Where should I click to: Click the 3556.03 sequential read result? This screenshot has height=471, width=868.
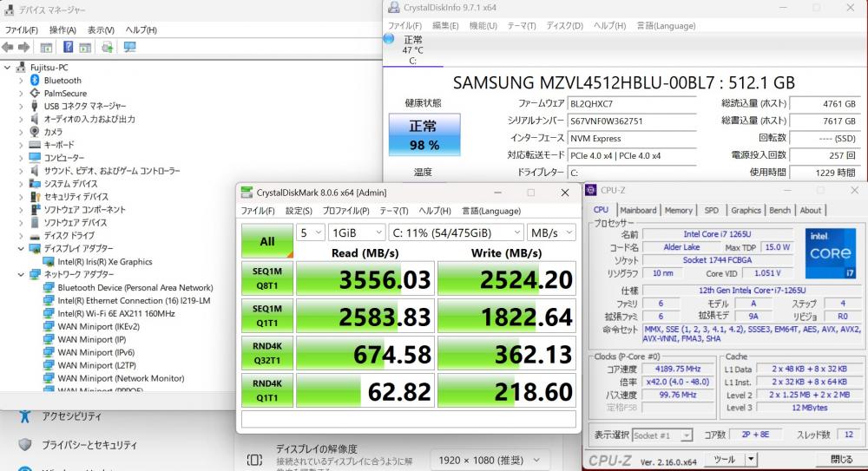click(x=365, y=278)
